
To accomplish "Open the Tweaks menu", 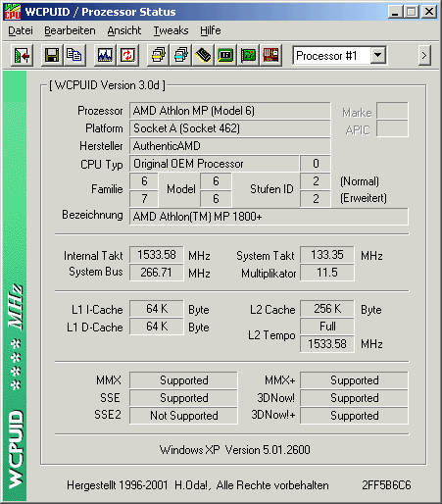I will coord(171,30).
